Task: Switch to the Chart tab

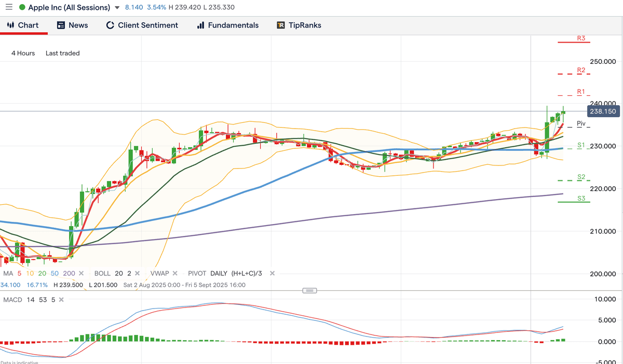Action: [23, 25]
